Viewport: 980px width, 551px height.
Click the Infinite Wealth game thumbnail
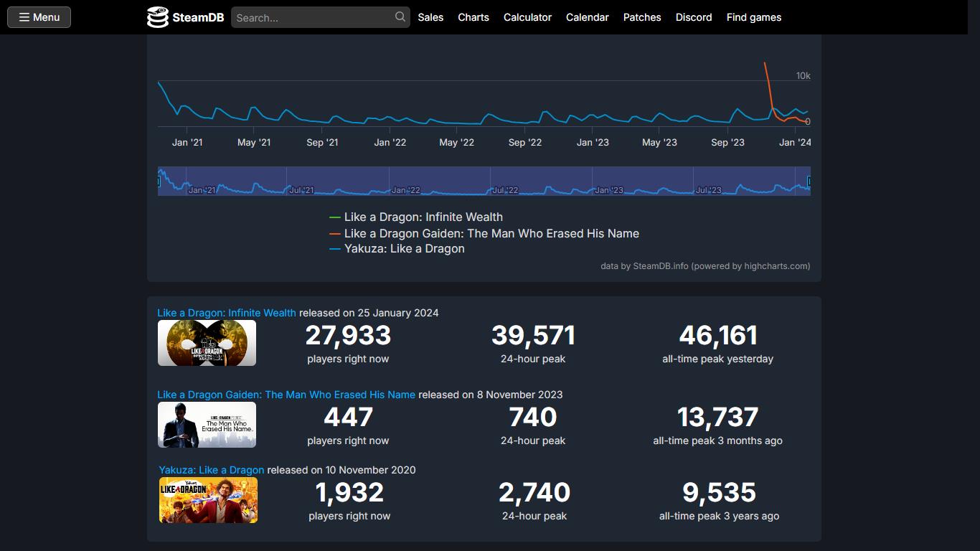pos(207,343)
